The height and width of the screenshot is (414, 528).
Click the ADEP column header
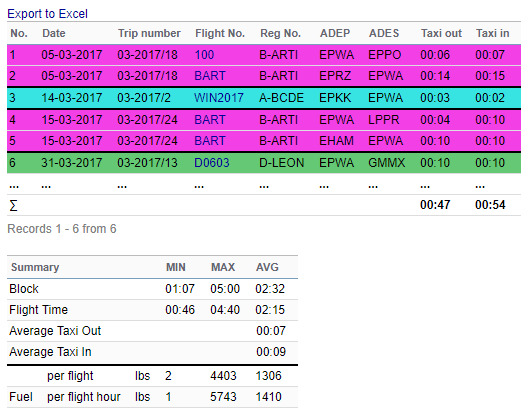click(x=335, y=33)
